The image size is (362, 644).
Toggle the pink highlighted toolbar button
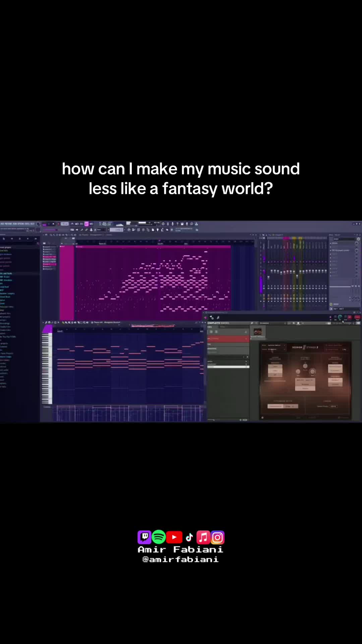[x=86, y=224]
